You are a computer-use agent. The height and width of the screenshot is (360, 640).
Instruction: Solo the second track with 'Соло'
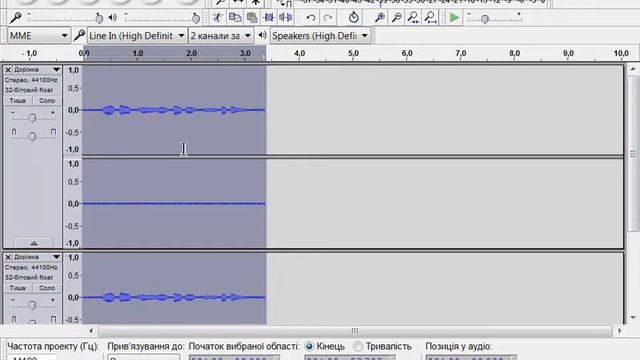[x=47, y=288]
